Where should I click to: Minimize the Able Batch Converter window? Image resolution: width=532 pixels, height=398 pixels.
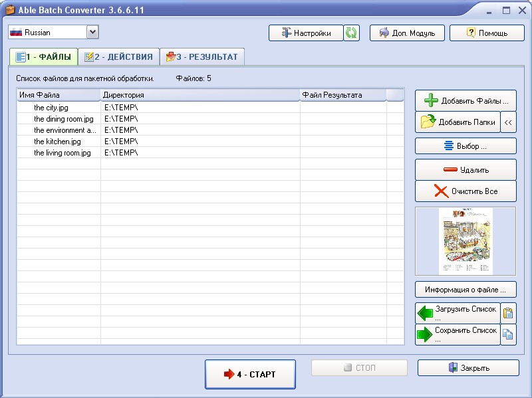coord(489,11)
